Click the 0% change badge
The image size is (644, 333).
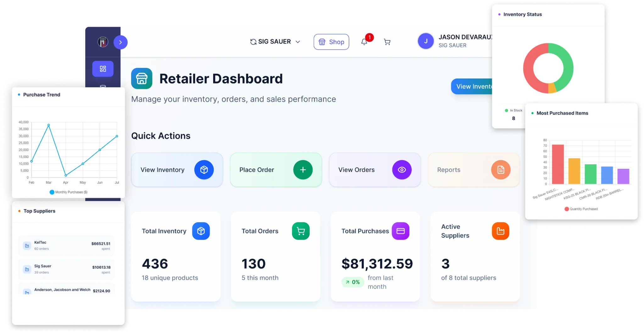click(x=353, y=282)
